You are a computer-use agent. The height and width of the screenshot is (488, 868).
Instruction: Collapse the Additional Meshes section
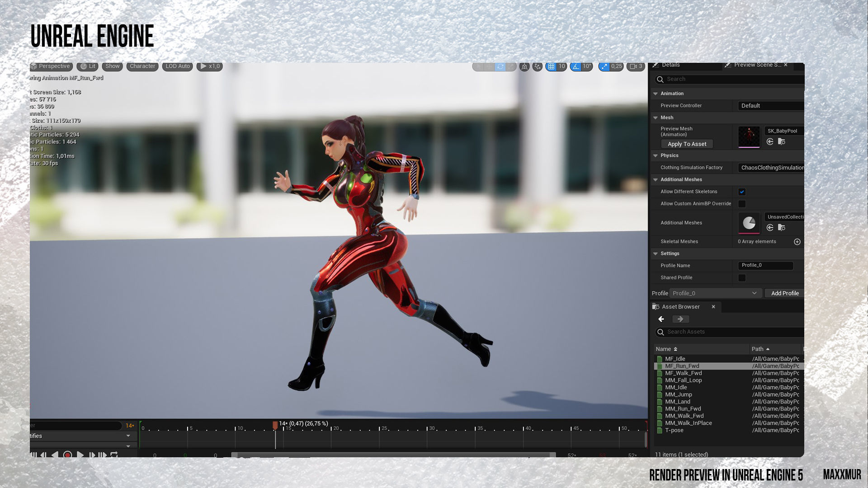coord(656,180)
